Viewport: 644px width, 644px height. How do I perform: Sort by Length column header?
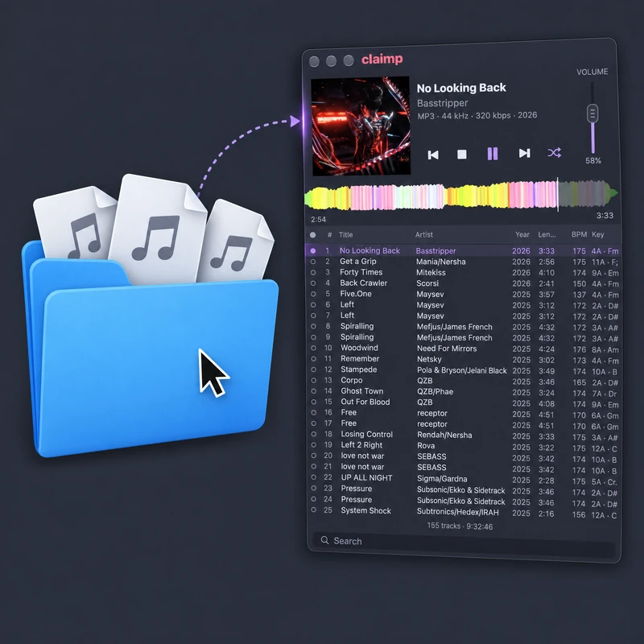[547, 234]
